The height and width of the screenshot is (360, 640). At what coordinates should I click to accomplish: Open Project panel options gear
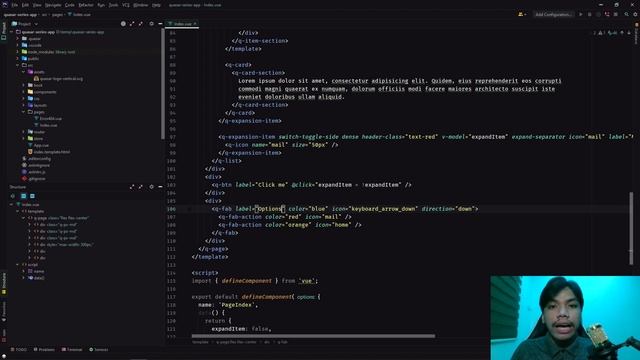[x=151, y=24]
